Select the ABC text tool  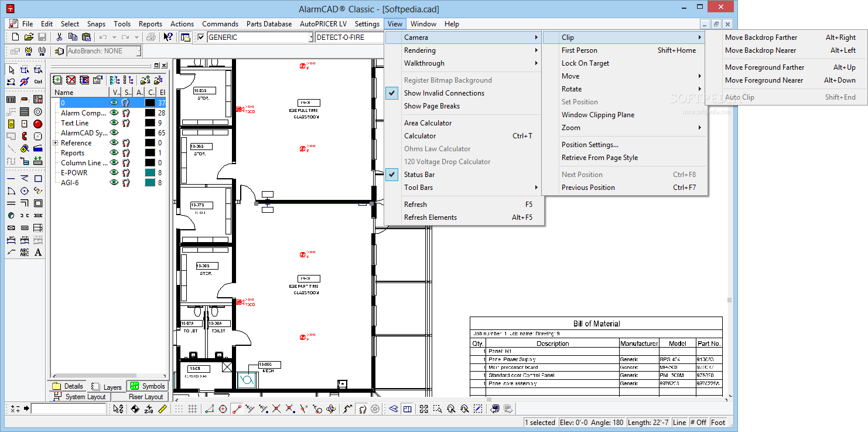(25, 252)
